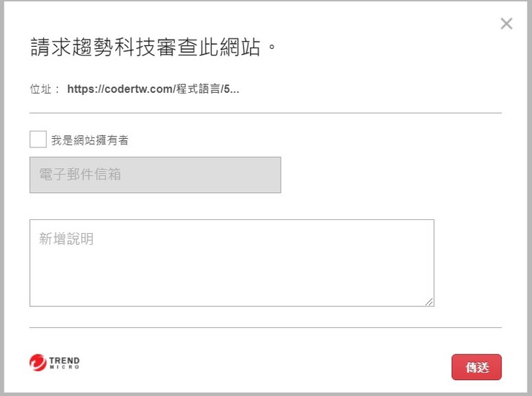Click the 位址 address label
Screen dimensions: 532x396
click(x=43, y=89)
